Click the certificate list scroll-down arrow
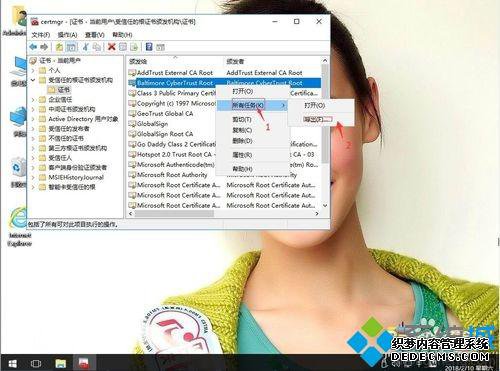Screen dimensions: 500x371 point(325,206)
